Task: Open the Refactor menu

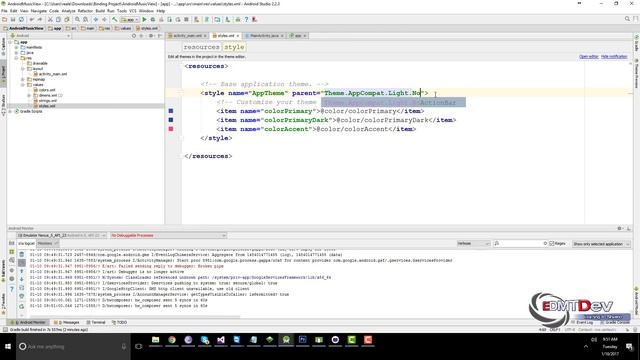Action: tap(85, 11)
